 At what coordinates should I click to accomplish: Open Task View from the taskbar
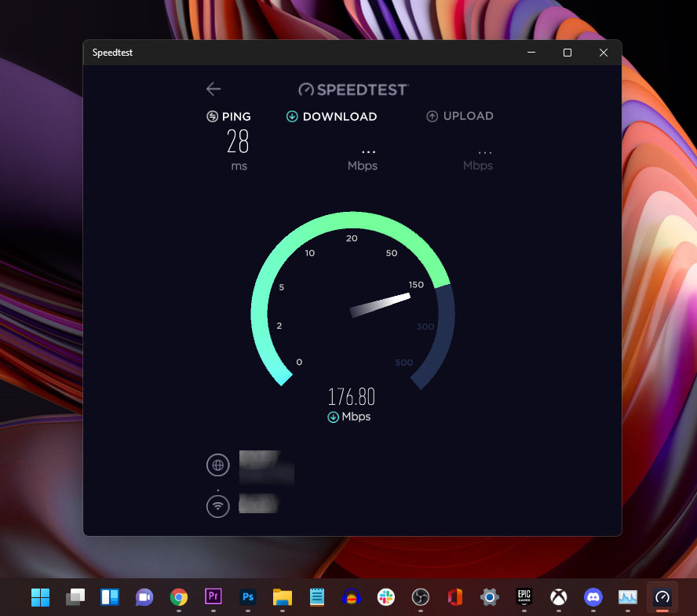coord(75,597)
